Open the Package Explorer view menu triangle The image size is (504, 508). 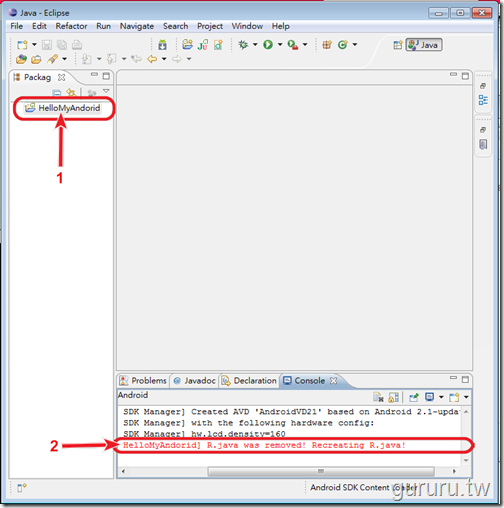click(x=106, y=91)
